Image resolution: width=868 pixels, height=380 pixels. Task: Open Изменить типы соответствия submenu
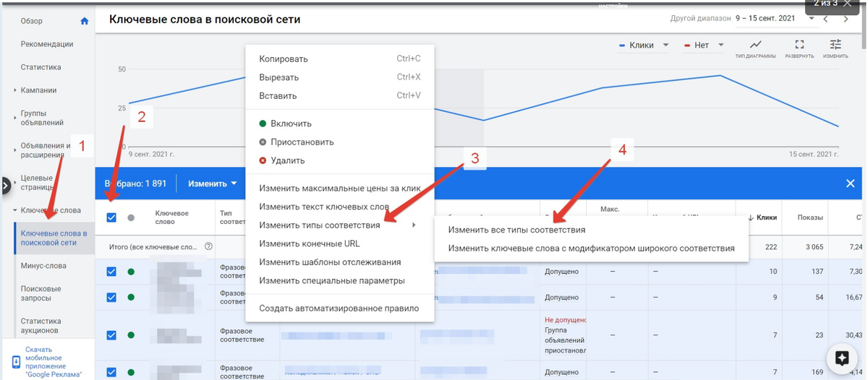(x=339, y=225)
